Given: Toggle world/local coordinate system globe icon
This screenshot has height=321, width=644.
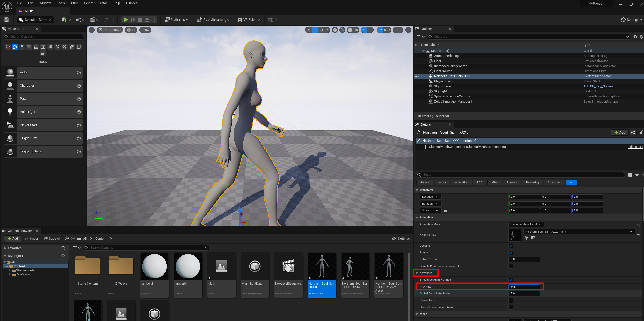Looking at the screenshot, I should 335,30.
